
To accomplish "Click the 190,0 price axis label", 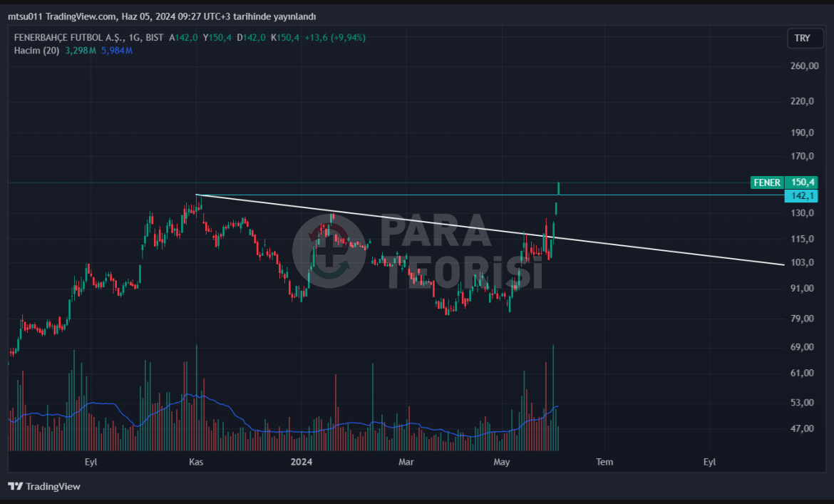I will point(803,133).
